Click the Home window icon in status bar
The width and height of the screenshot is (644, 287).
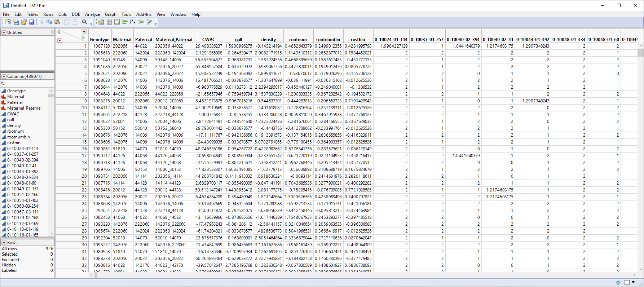[x=618, y=282]
